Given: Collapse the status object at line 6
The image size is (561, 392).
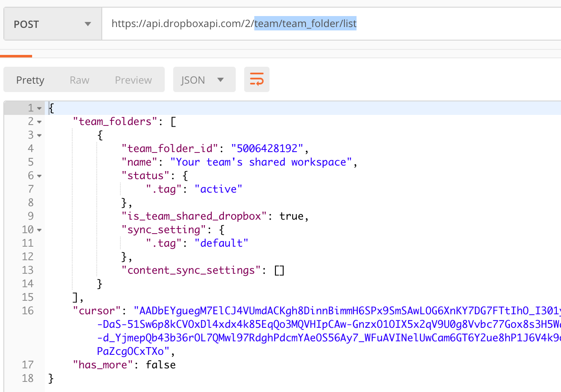Looking at the screenshot, I should (39, 176).
